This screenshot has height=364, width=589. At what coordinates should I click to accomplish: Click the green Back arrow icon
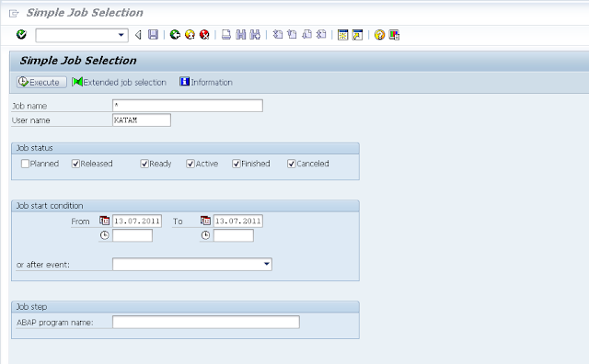coord(175,35)
